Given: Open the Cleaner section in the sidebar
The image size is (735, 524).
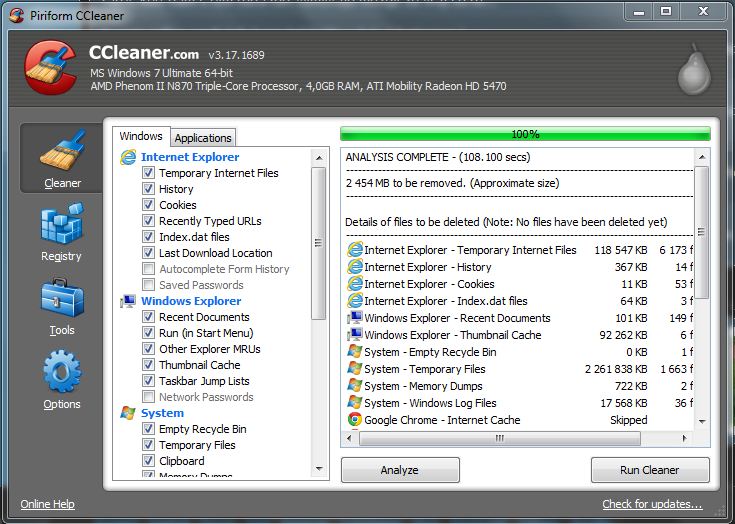Looking at the screenshot, I should click(61, 159).
